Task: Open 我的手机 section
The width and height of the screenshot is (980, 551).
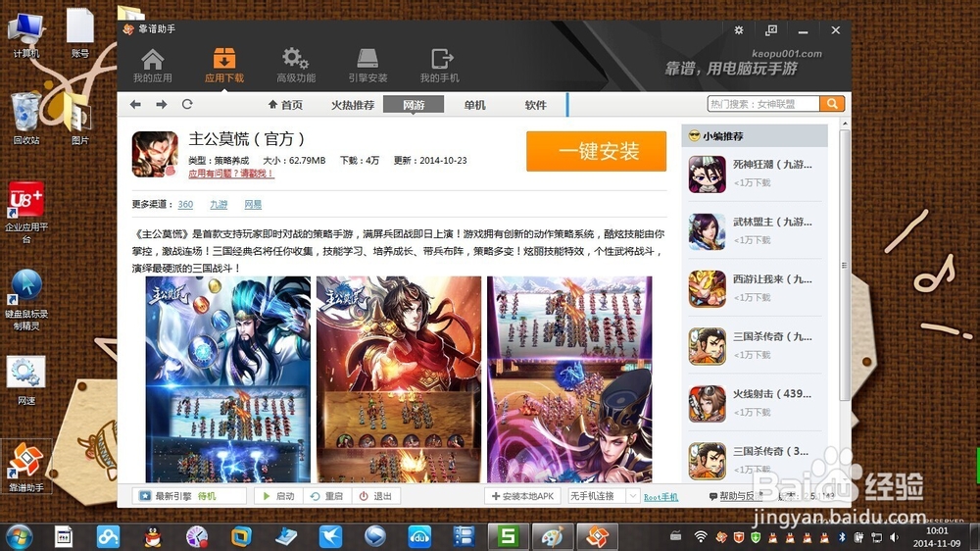Action: [x=439, y=66]
